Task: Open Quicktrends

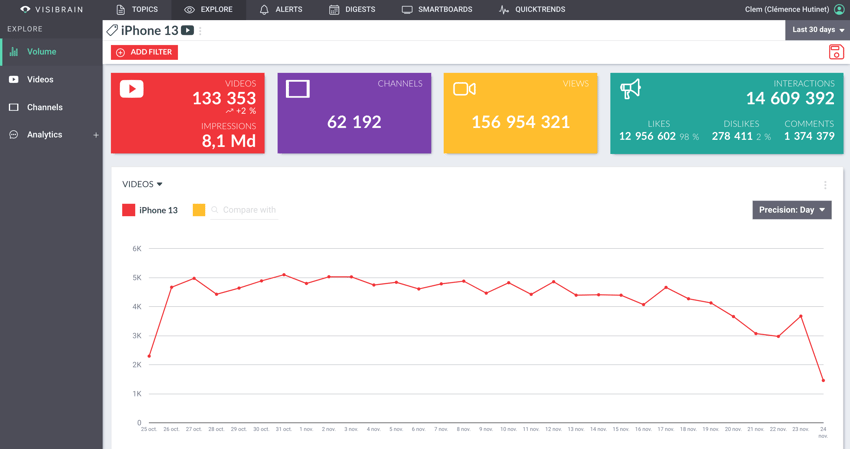Action: [532, 9]
